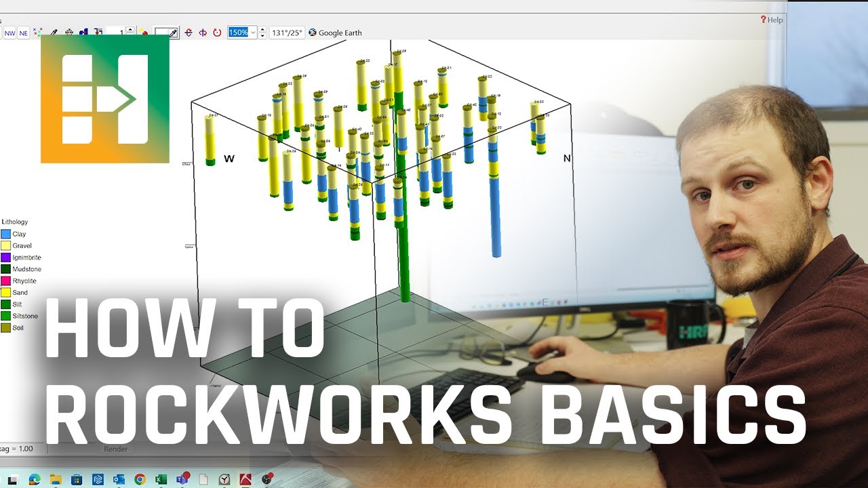The width and height of the screenshot is (868, 488).
Task: Select the NE view direction button
Action: click(24, 33)
